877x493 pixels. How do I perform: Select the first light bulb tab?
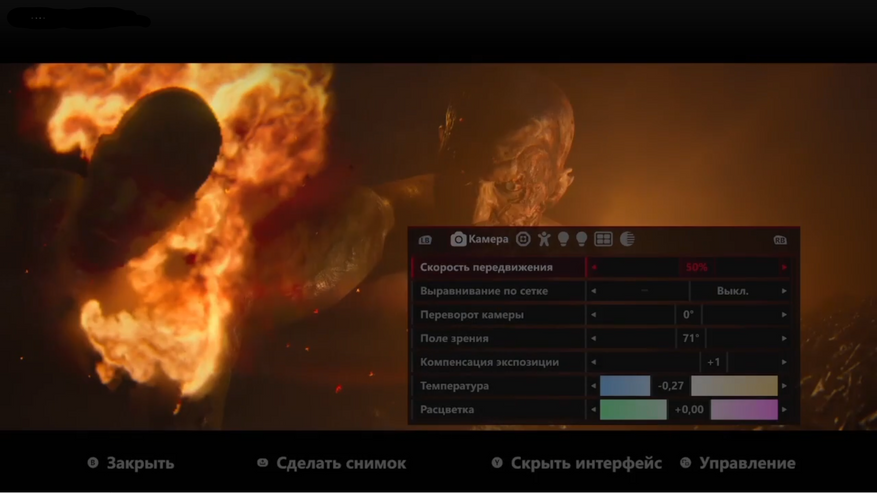(x=563, y=239)
